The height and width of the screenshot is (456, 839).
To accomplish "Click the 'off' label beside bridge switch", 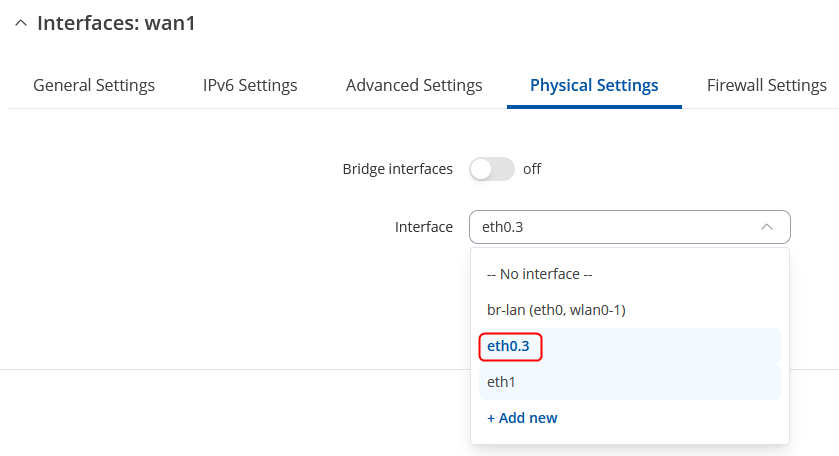I will (x=532, y=169).
